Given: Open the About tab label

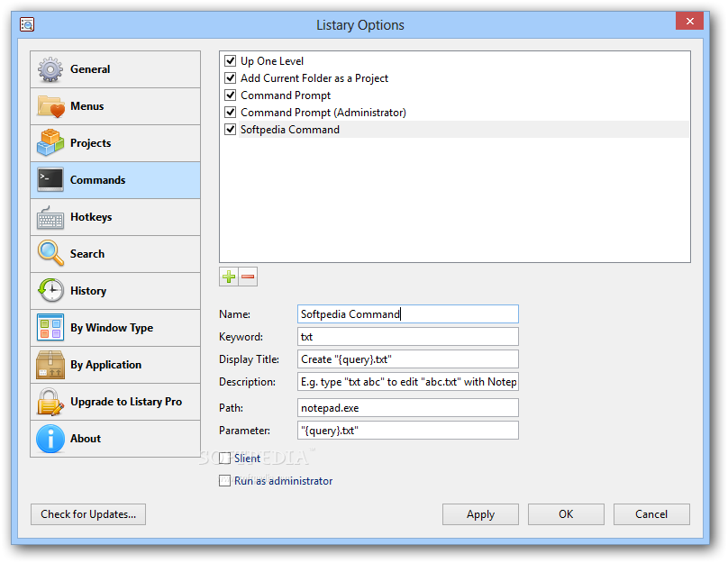Looking at the screenshot, I should [86, 439].
